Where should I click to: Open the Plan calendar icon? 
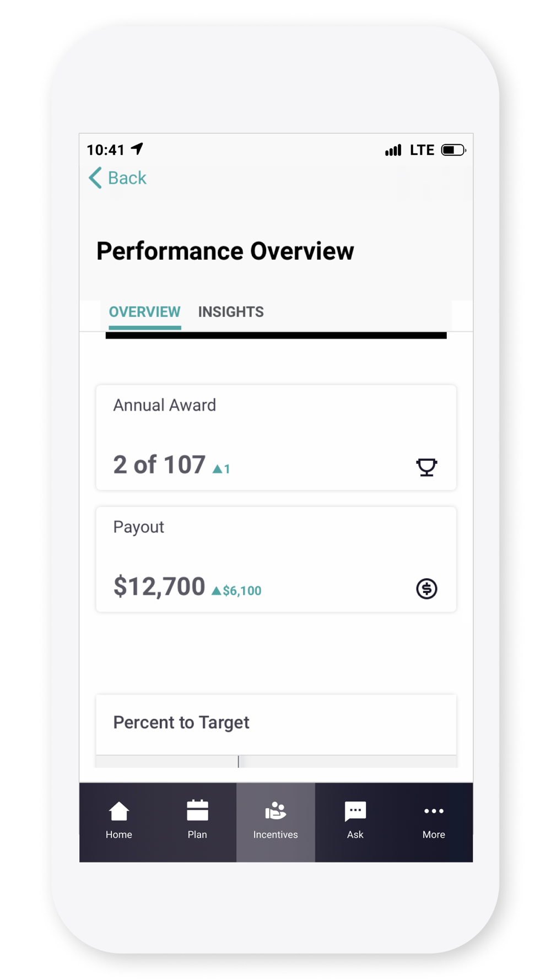[x=197, y=810]
